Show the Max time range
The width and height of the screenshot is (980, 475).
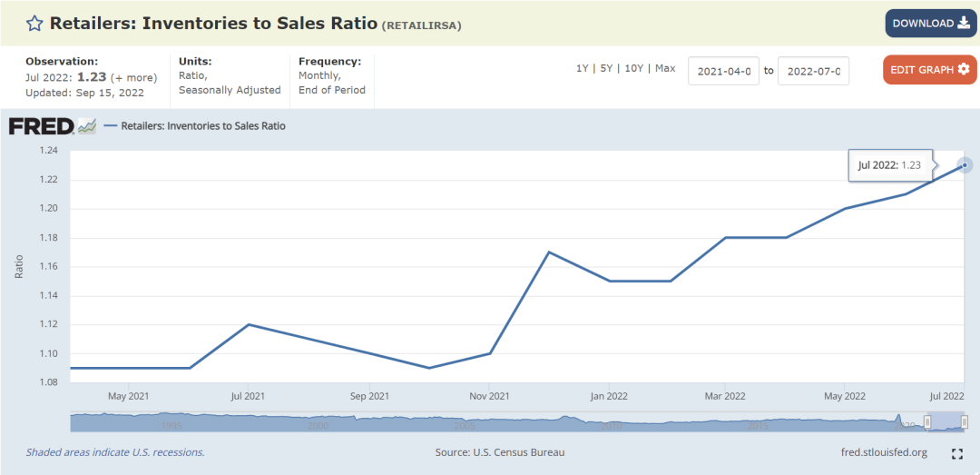tap(665, 69)
